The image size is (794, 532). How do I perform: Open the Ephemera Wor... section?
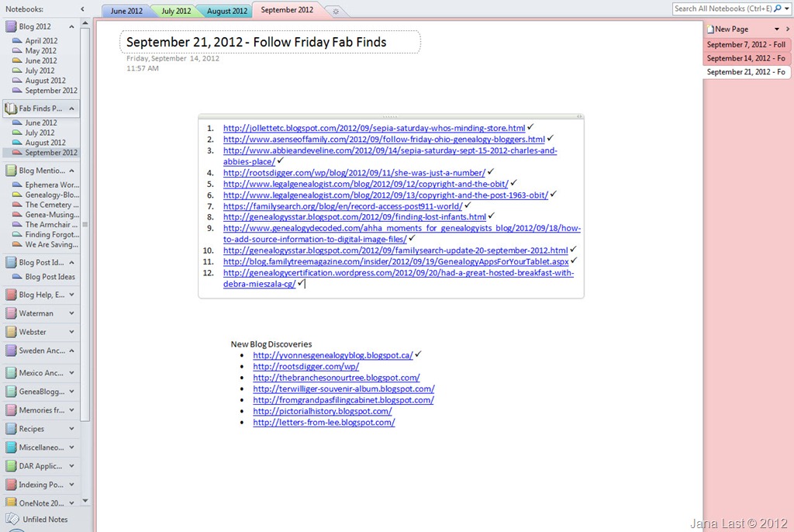pyautogui.click(x=52, y=185)
